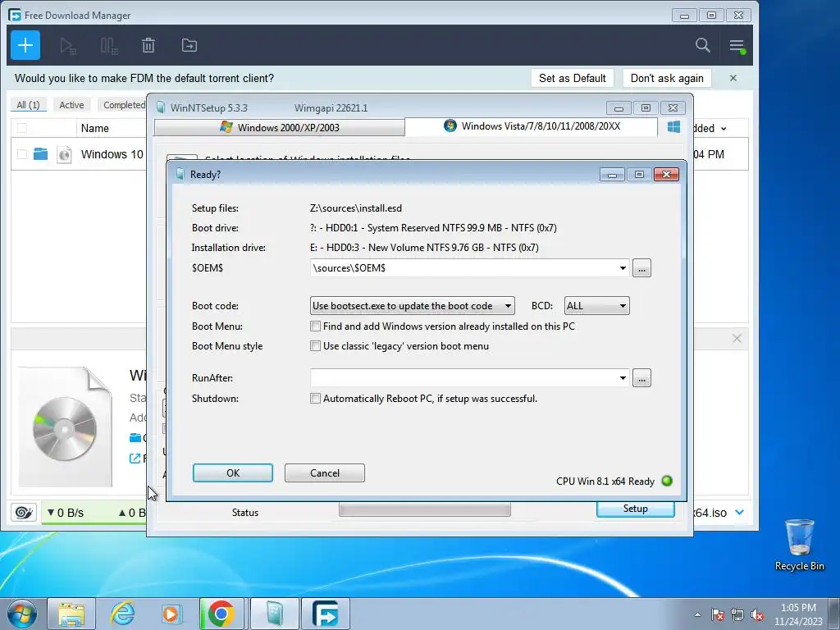Launch Internet Explorer from taskbar

tap(123, 614)
